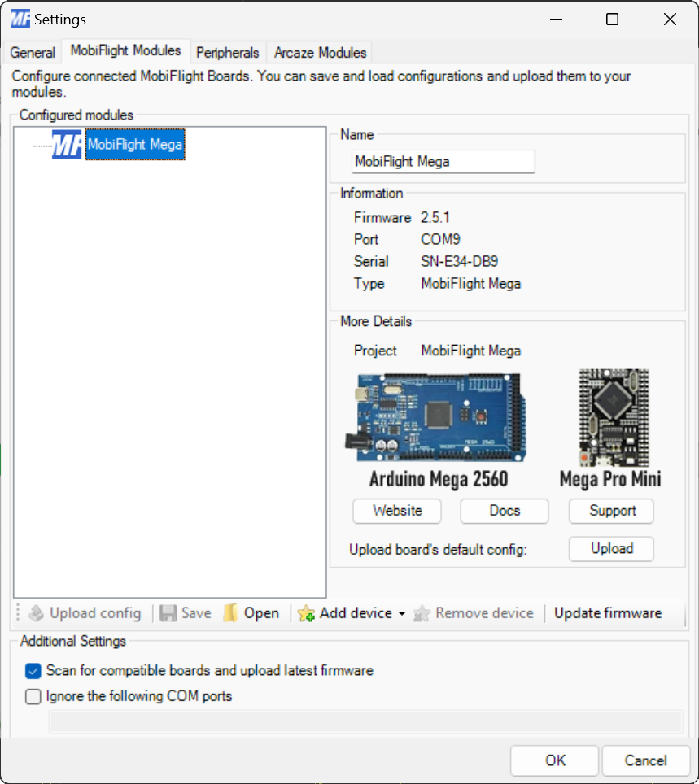Click the Support button

click(x=610, y=511)
